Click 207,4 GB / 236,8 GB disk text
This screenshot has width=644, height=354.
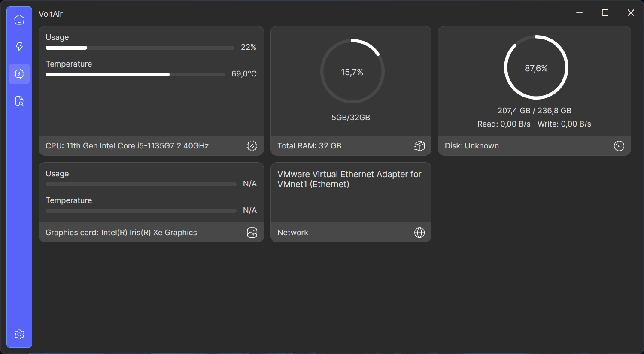[x=535, y=111]
